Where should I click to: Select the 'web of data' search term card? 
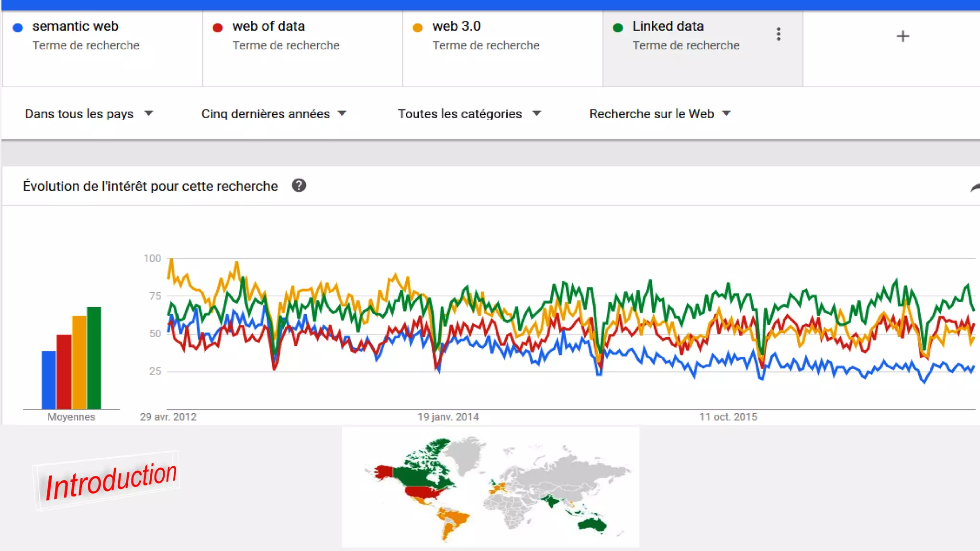(x=302, y=48)
